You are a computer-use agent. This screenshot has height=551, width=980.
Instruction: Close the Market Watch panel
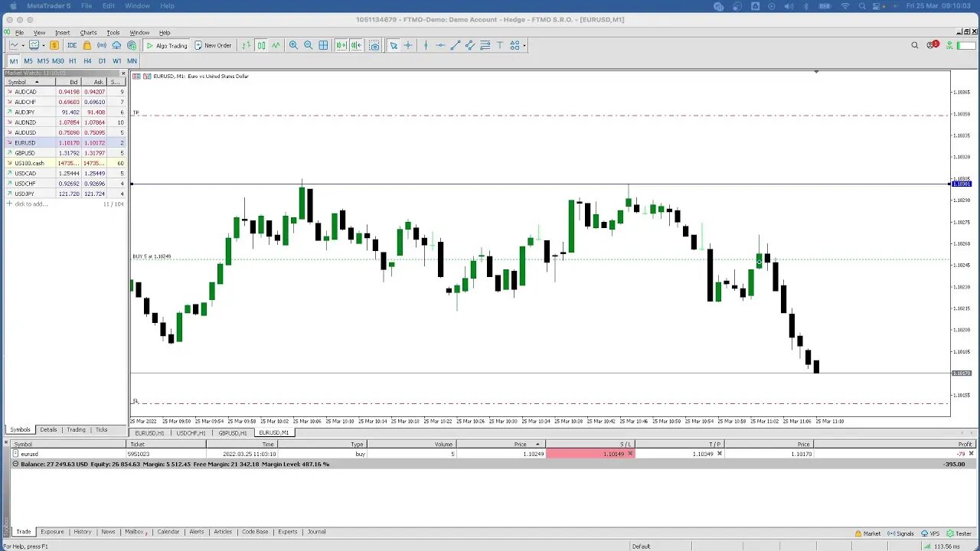coord(123,73)
